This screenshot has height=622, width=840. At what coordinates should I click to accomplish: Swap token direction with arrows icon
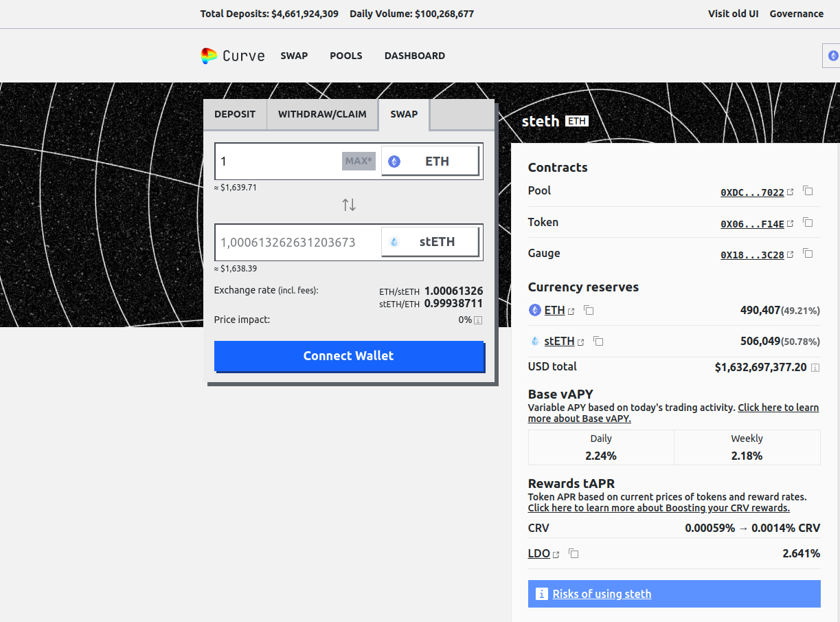click(x=349, y=205)
